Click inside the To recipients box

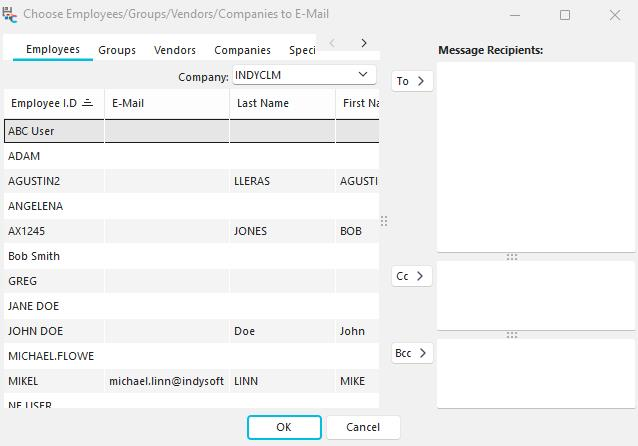[x=535, y=157]
